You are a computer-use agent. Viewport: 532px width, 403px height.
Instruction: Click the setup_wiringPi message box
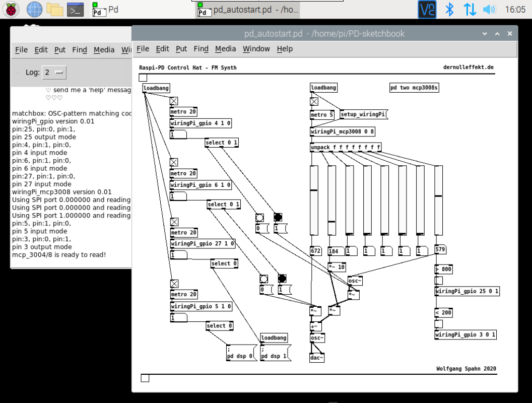tap(362, 114)
